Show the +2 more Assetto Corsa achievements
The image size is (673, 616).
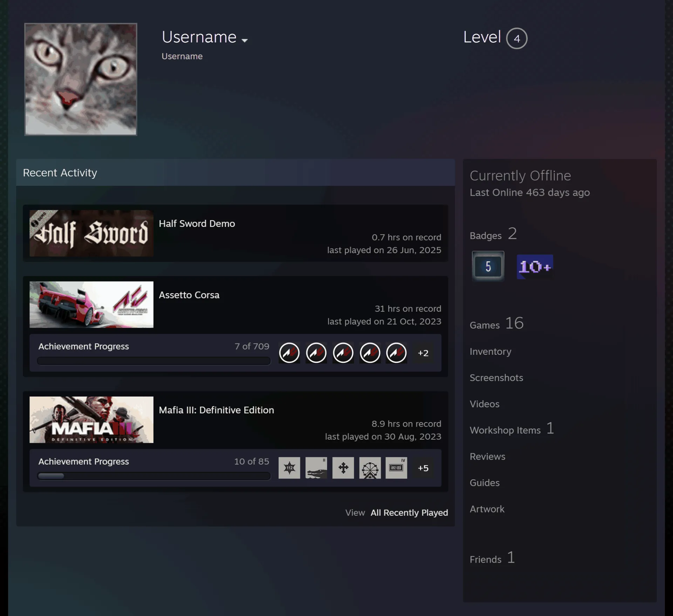423,353
